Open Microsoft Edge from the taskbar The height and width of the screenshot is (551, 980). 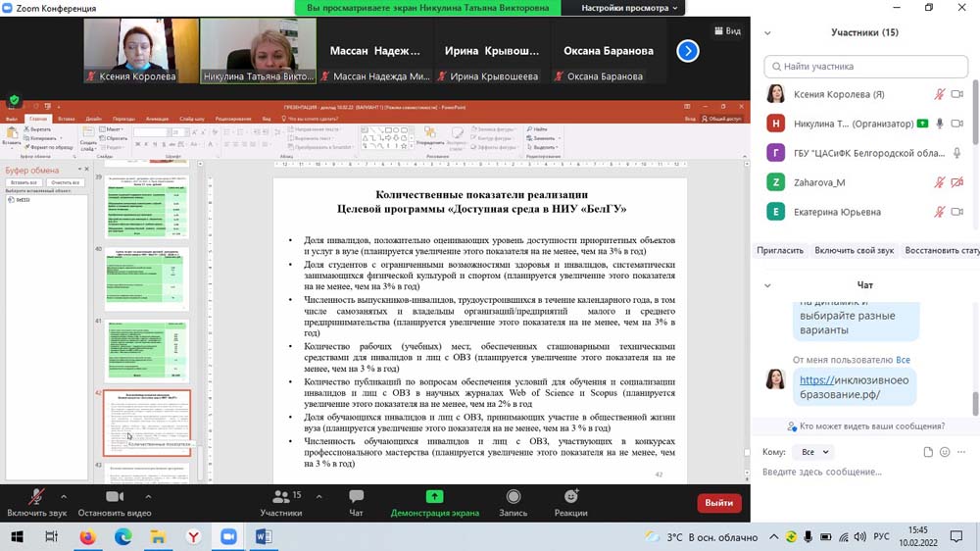click(122, 537)
